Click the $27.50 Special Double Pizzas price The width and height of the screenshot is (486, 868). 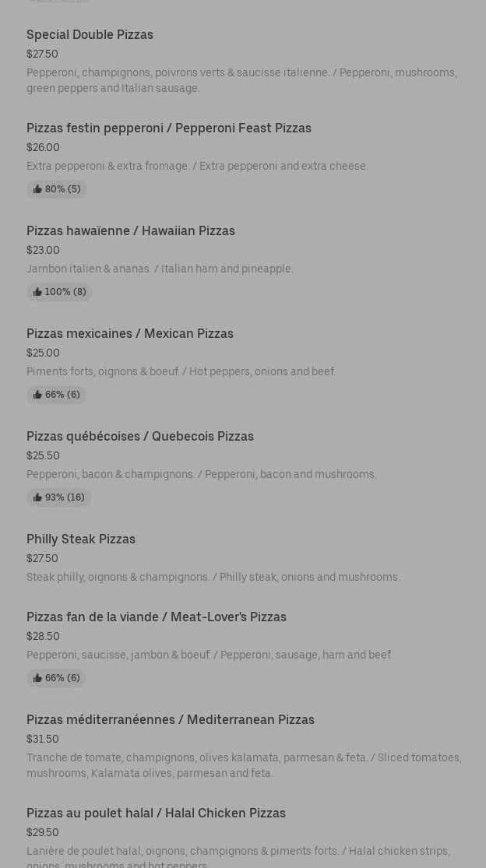tap(42, 54)
